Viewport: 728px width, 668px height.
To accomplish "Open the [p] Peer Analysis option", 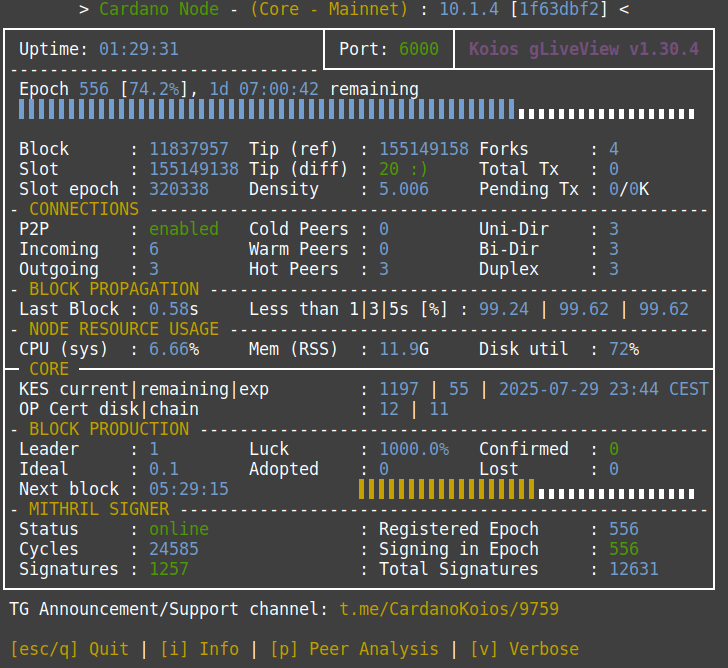I will [x=355, y=649].
